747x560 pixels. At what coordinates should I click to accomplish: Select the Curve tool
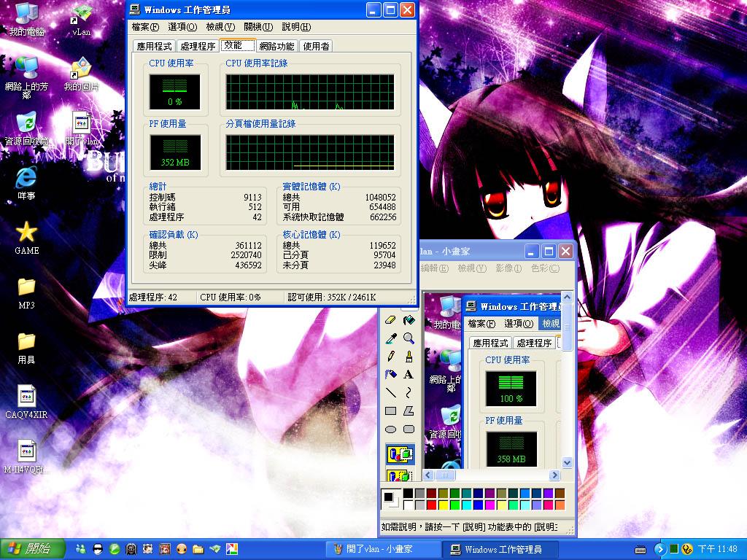pyautogui.click(x=407, y=392)
